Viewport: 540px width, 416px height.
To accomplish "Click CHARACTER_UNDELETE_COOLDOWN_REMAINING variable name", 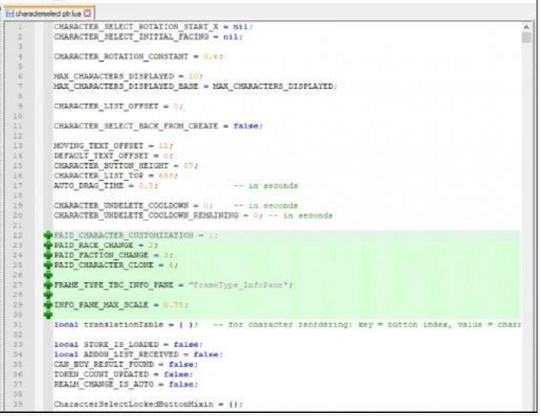I will click(x=146, y=216).
